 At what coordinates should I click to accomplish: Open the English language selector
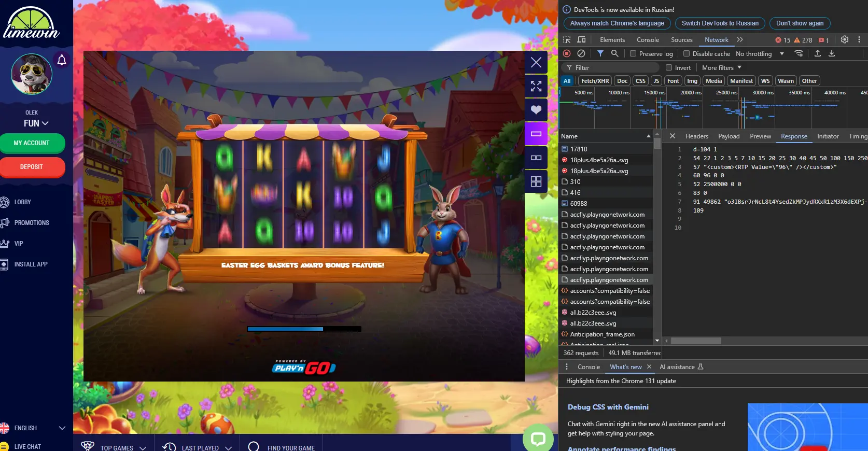click(33, 428)
